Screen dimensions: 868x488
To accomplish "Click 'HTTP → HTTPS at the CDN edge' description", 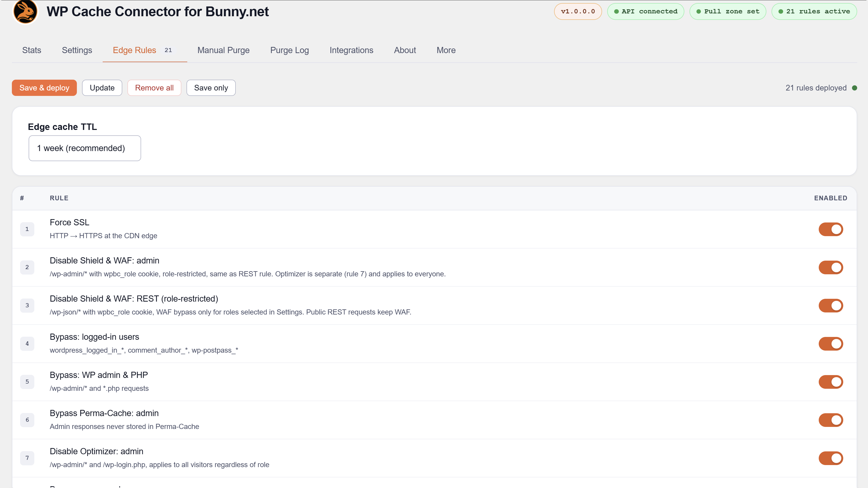I will click(103, 236).
